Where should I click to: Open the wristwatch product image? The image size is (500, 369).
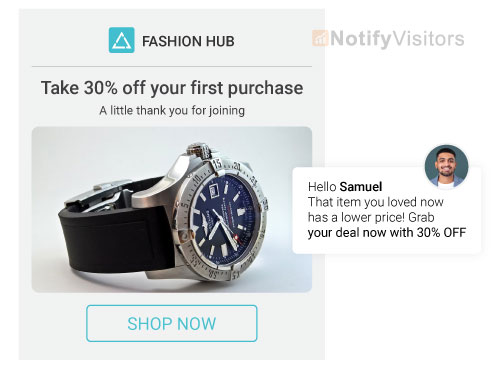[x=172, y=209]
